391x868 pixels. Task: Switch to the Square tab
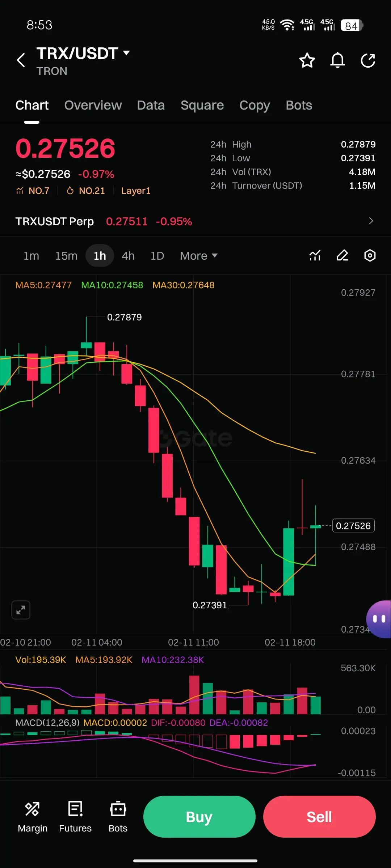(202, 105)
